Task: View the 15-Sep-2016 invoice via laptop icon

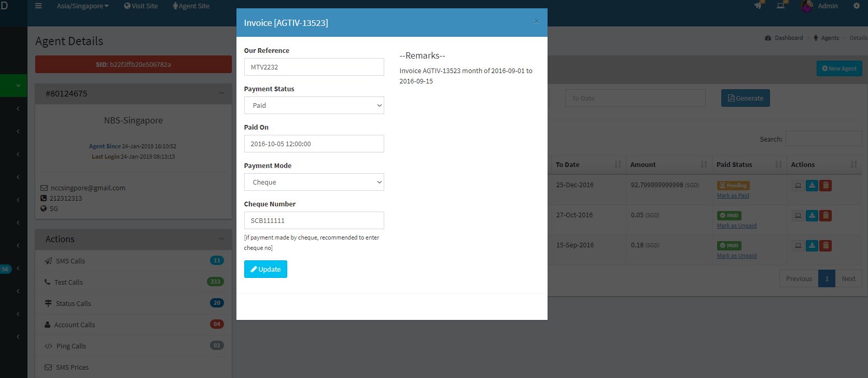Action: pyautogui.click(x=798, y=246)
